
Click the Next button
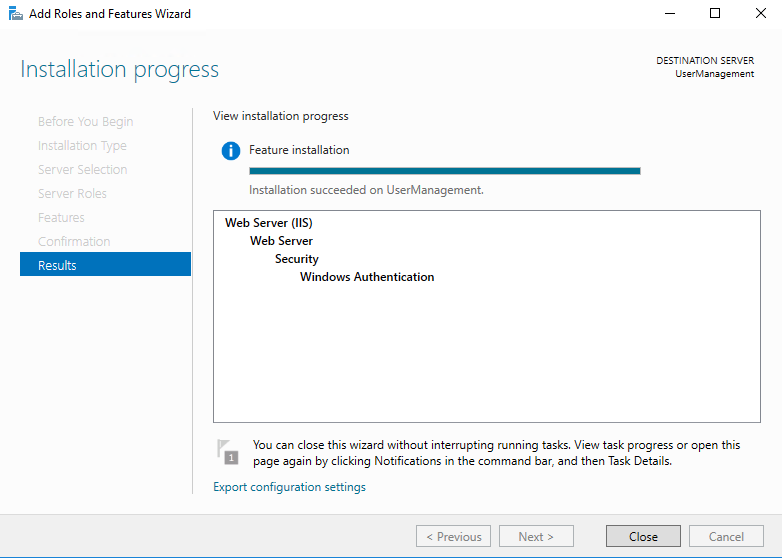point(536,537)
